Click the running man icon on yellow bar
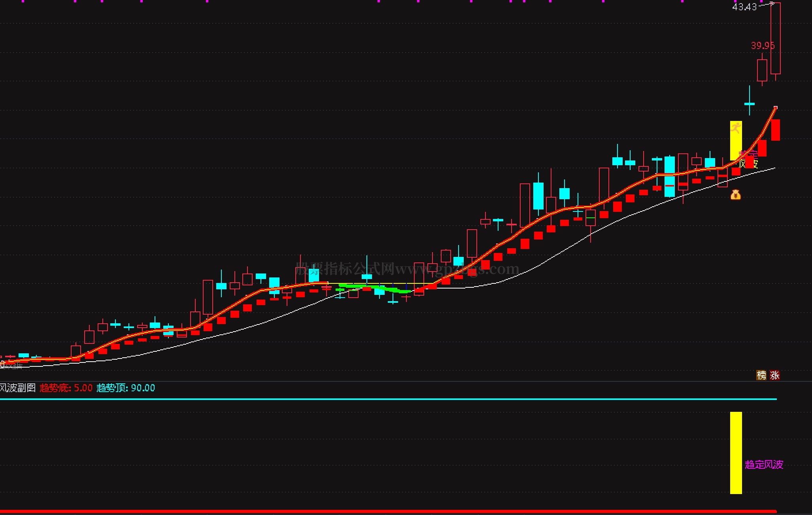Image resolution: width=812 pixels, height=515 pixels. 736,128
